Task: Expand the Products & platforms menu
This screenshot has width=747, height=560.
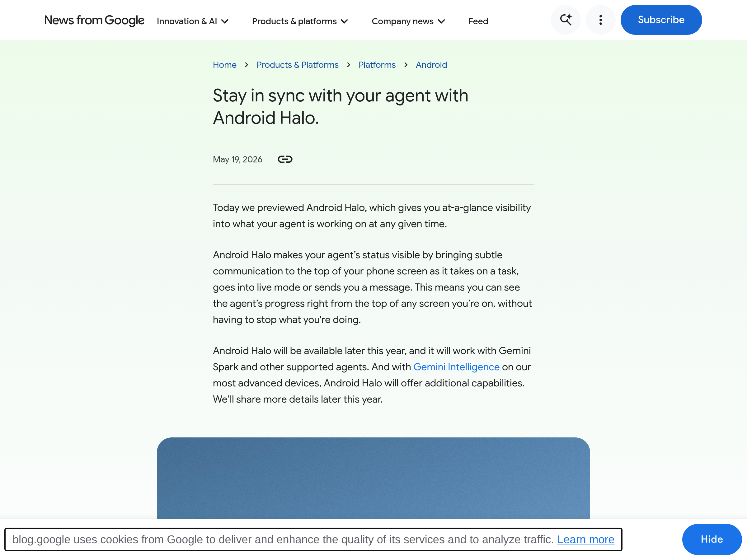Action: 300,21
